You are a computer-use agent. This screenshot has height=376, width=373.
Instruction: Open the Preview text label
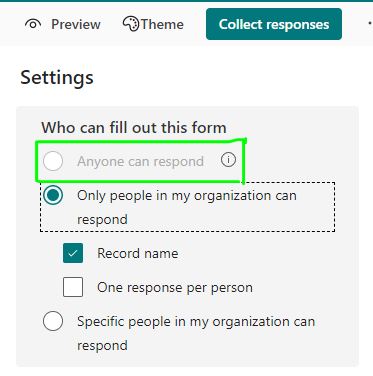coord(76,24)
